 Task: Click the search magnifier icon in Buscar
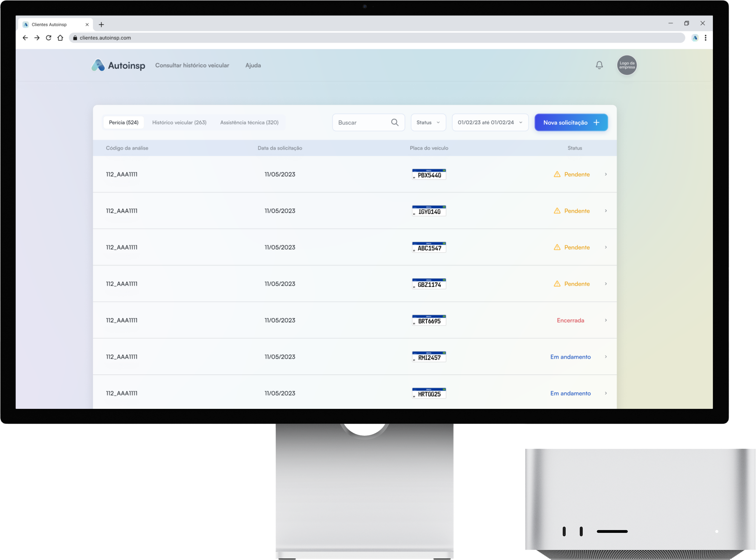[x=395, y=122]
